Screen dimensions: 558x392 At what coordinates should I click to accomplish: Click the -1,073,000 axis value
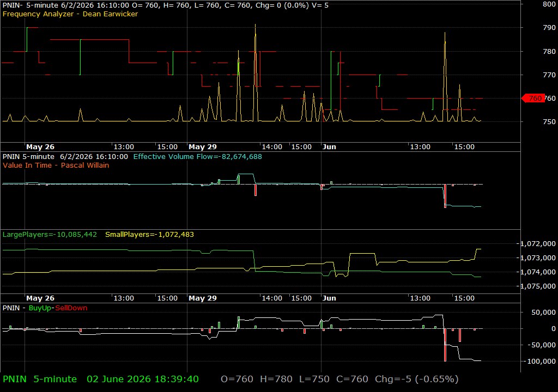(x=537, y=258)
